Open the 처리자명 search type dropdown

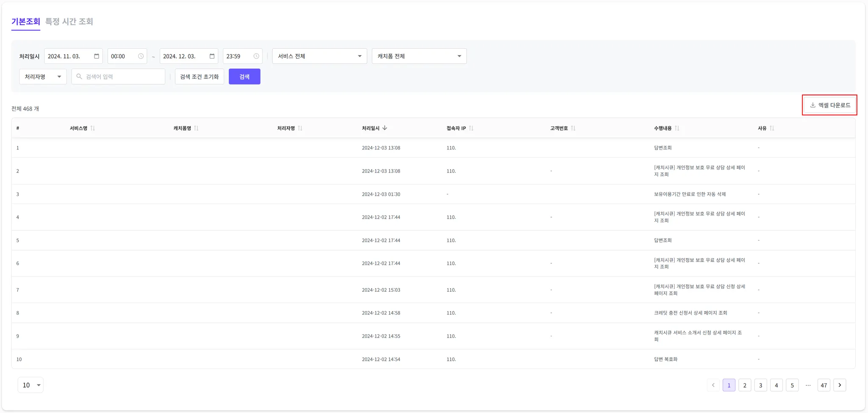pos(43,76)
